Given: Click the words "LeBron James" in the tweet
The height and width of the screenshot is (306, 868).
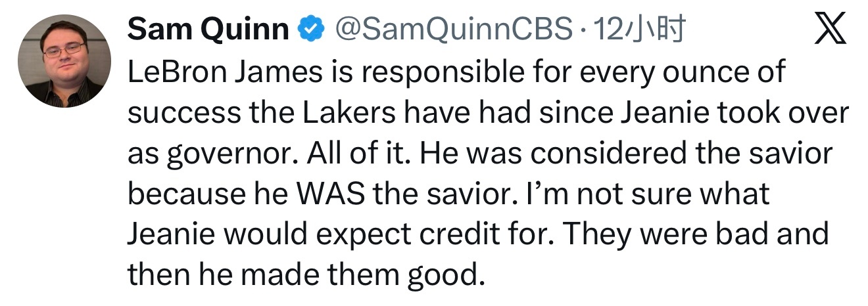Looking at the screenshot, I should (x=224, y=72).
